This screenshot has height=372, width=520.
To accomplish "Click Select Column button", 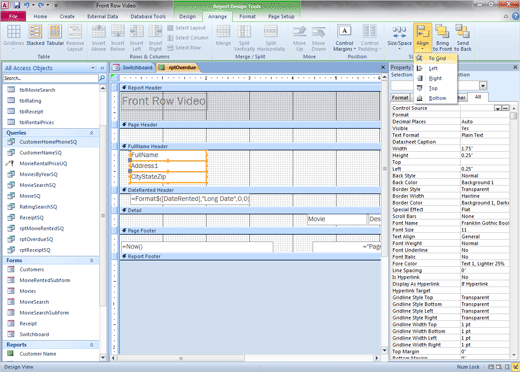I will [x=188, y=38].
